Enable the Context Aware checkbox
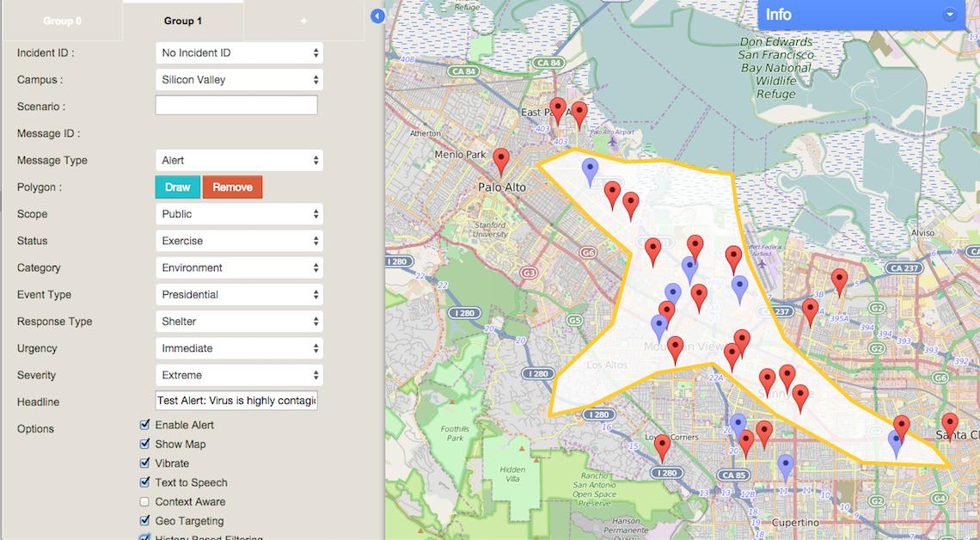980x540 pixels. tap(145, 502)
